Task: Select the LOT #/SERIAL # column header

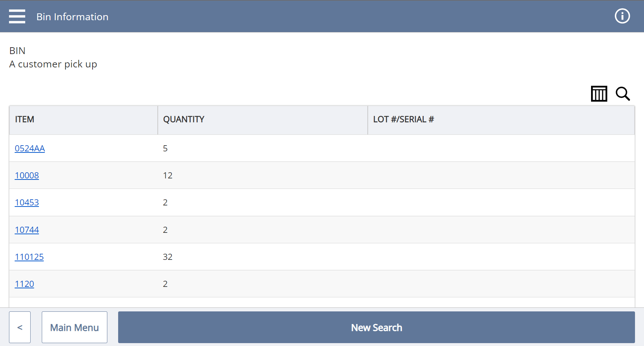Action: point(404,119)
